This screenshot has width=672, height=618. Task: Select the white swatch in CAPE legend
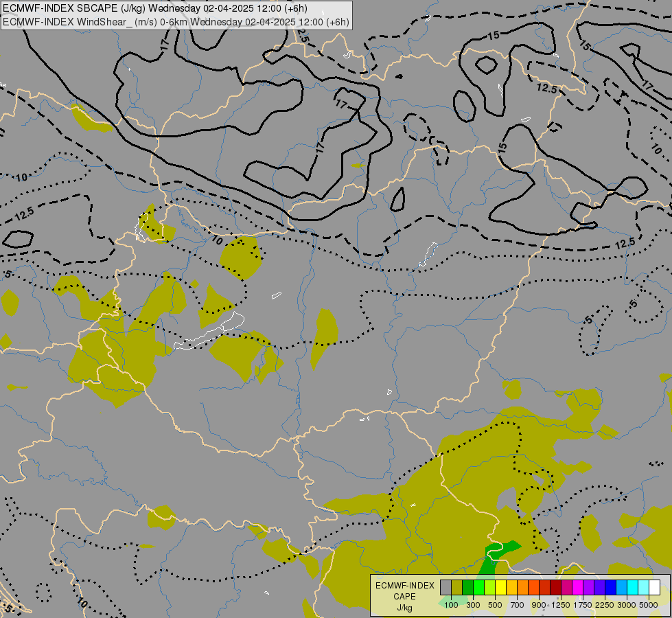coord(654,588)
